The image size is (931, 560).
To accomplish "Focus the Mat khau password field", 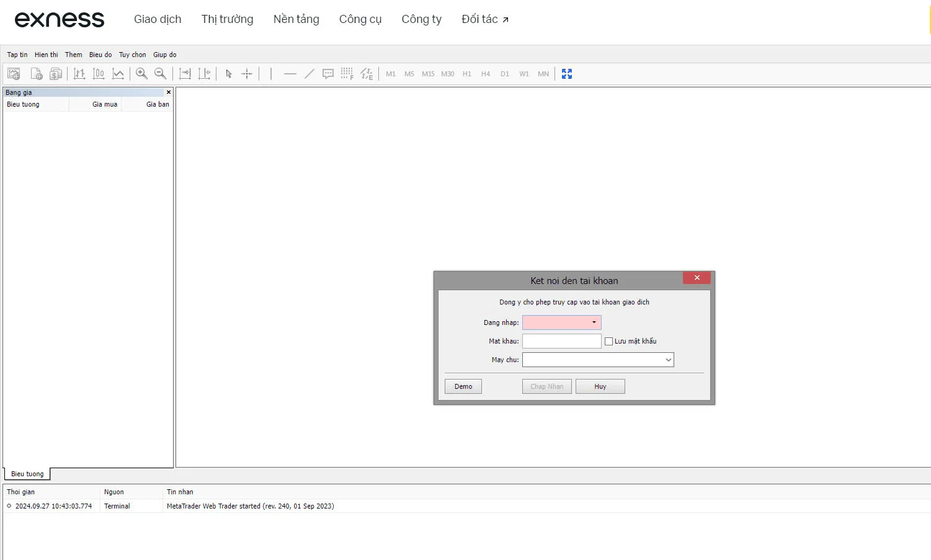I will coord(562,341).
